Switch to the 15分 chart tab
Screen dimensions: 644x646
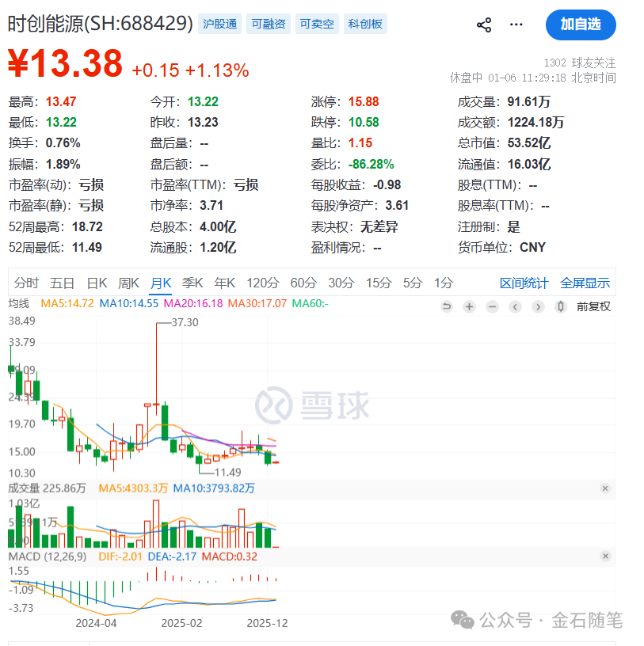point(379,283)
